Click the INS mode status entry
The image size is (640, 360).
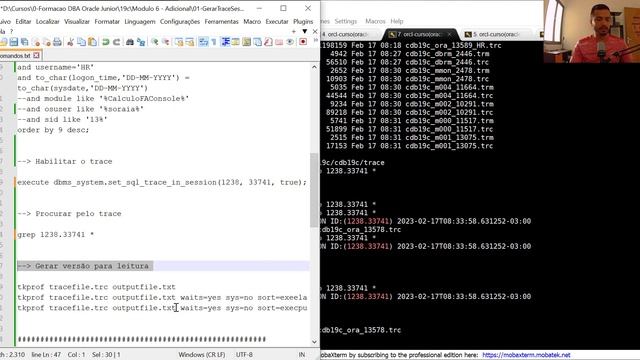click(302, 355)
